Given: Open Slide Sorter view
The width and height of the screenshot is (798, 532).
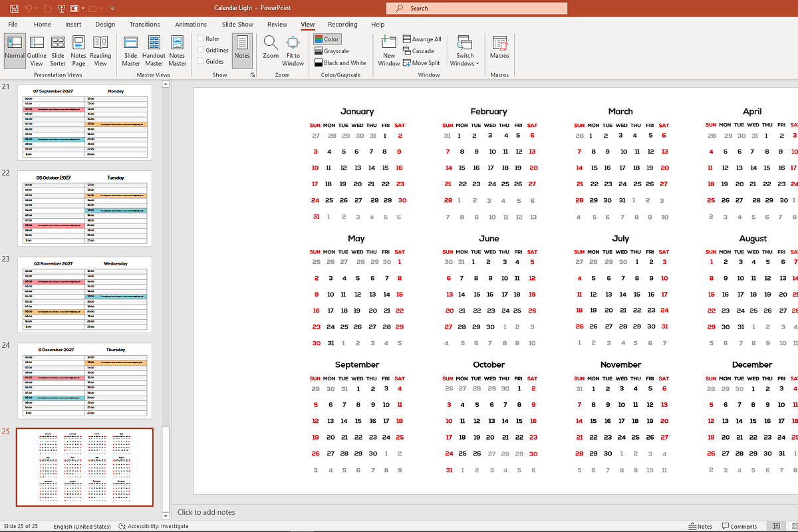Looking at the screenshot, I should pos(58,51).
